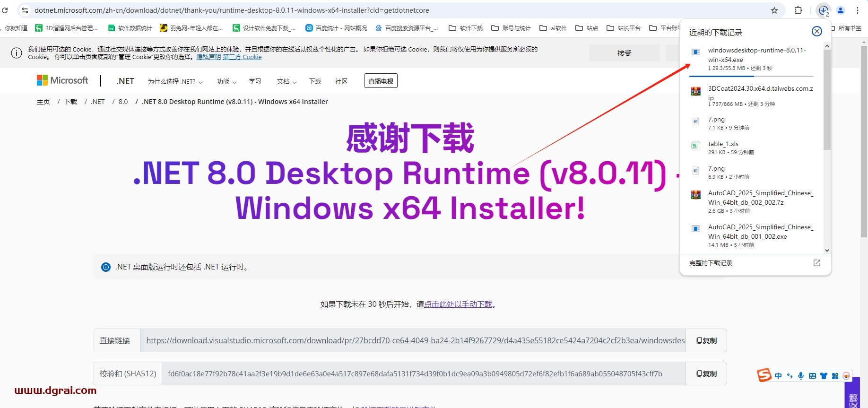Open the 软件下载 bookmark folder
868x408 pixels.
466,28
